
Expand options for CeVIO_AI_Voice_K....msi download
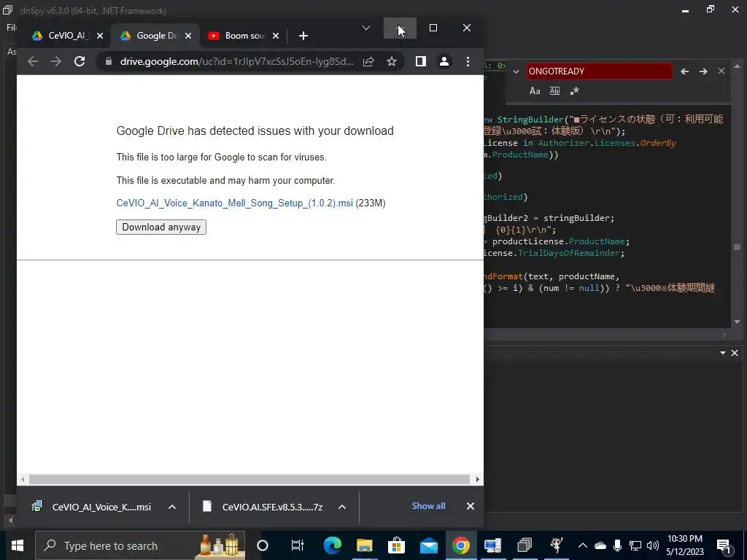(172, 507)
